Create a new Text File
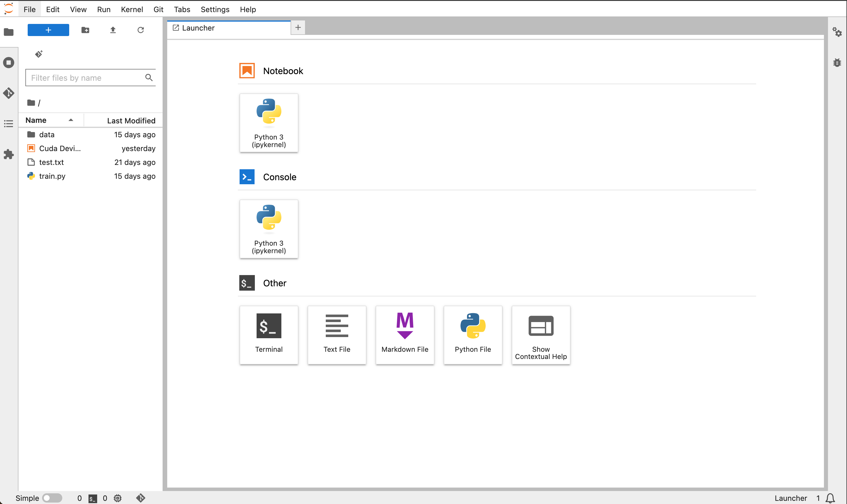The width and height of the screenshot is (847, 504). click(x=337, y=335)
